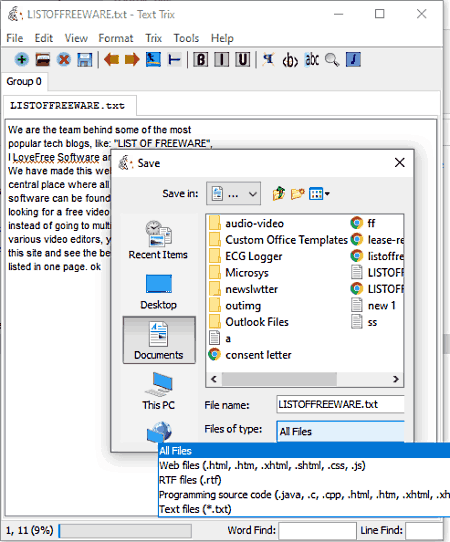Open the Tools menu
The image size is (450, 542).
[186, 38]
